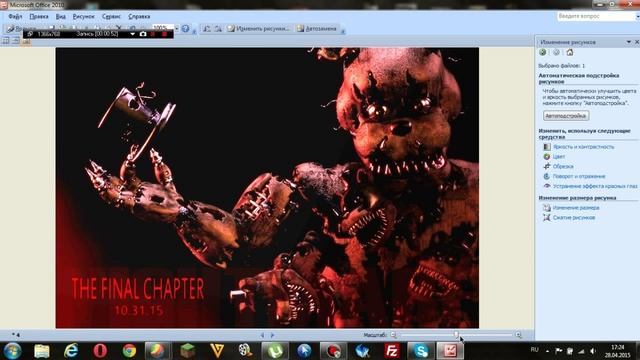Click the zoom in magnifier icon
Image resolution: width=640 pixels, height=360 pixels.
tap(518, 335)
